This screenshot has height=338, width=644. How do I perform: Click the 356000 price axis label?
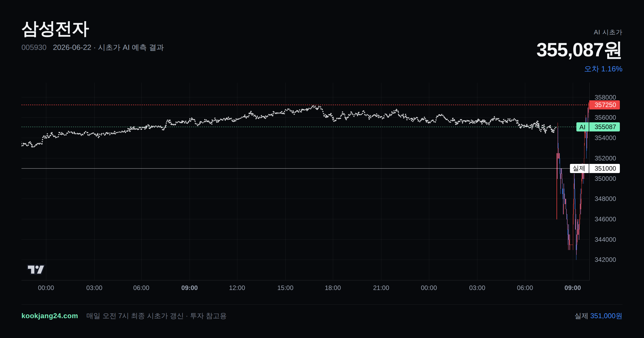coord(605,117)
